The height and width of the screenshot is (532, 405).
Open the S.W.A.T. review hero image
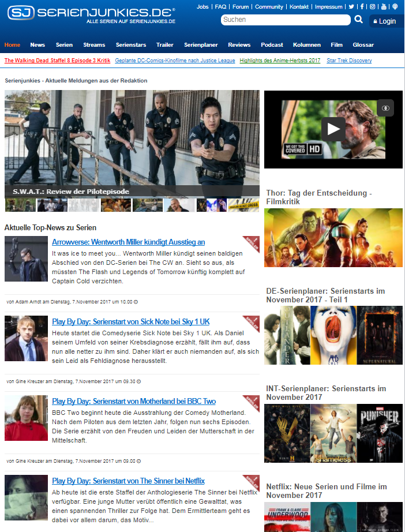coord(132,144)
